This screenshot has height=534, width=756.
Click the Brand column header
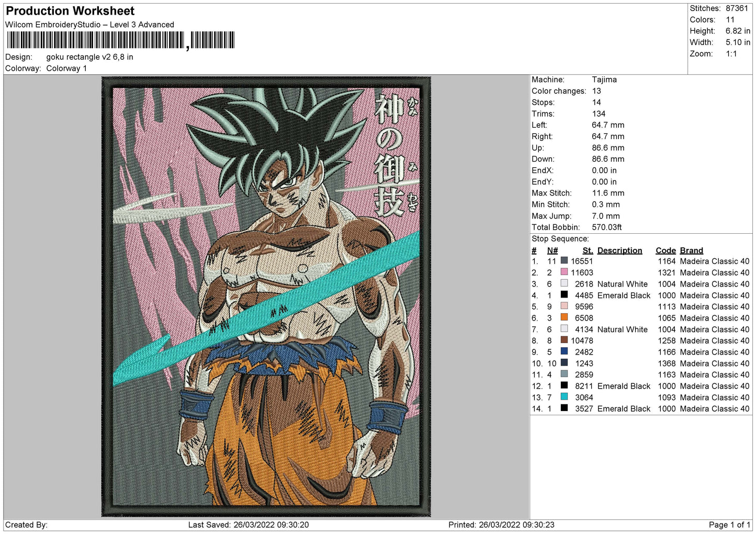click(x=691, y=251)
